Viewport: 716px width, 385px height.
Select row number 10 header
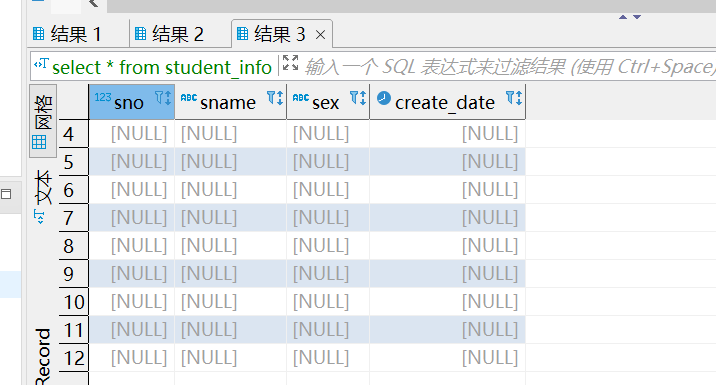[74, 302]
